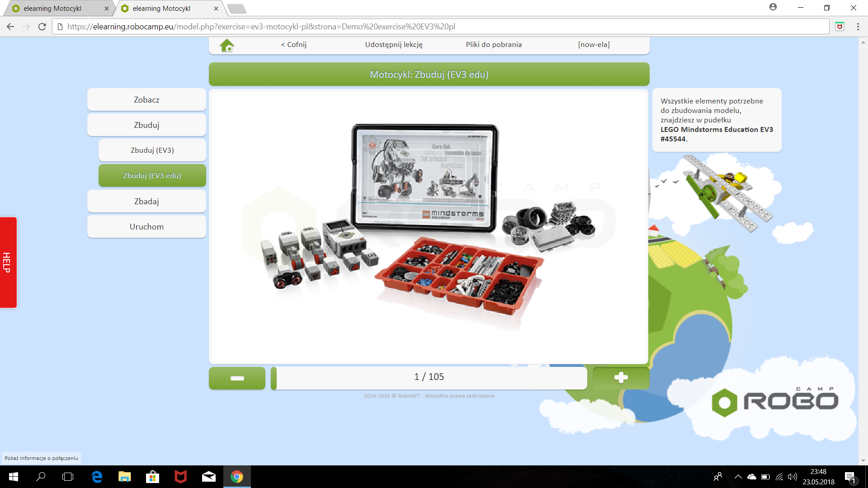Open OneDrive cloud tray icon
This screenshot has height=488, width=868.
tap(752, 477)
